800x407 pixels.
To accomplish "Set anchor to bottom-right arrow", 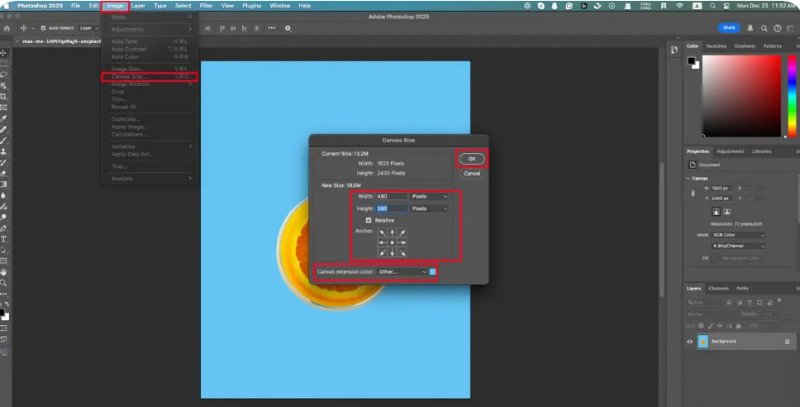I will (x=402, y=252).
